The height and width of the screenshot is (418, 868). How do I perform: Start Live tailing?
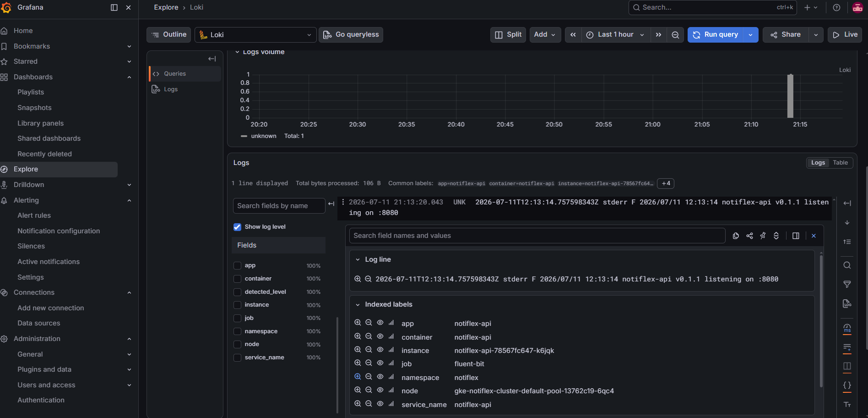point(845,35)
